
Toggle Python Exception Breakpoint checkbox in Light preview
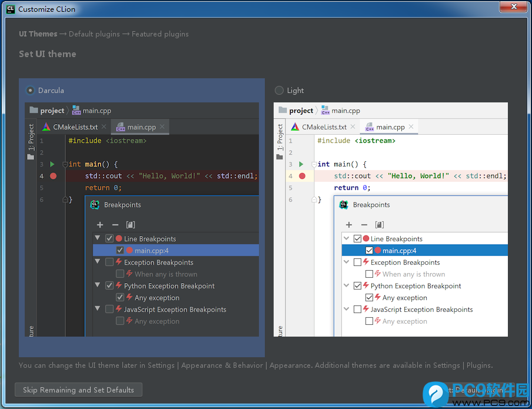point(357,285)
